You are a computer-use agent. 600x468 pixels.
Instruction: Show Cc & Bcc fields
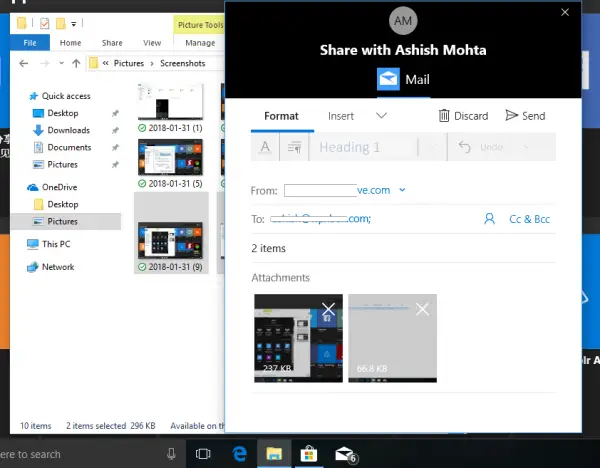[x=529, y=219]
